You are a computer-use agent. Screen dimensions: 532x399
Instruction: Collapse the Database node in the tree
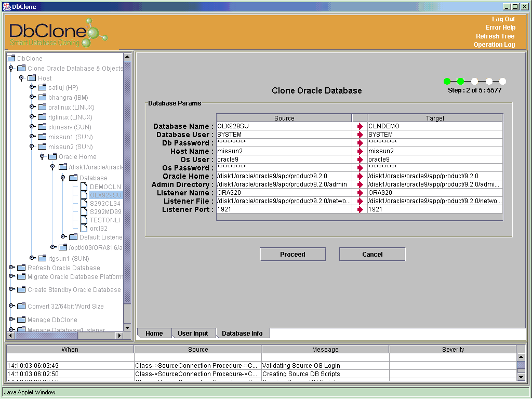click(x=63, y=178)
